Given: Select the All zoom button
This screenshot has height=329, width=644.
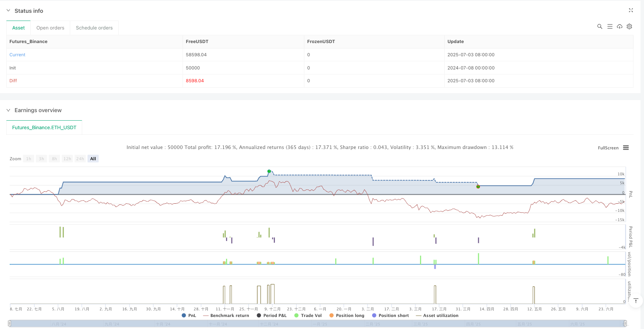Looking at the screenshot, I should [93, 159].
